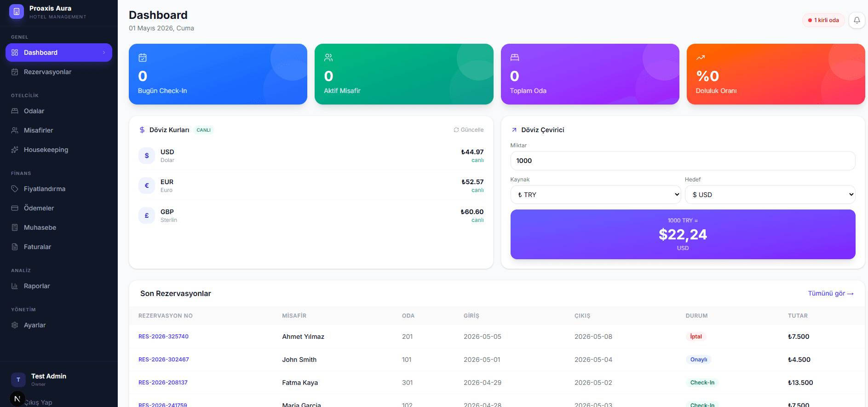Click the Güncelle refresh button
This screenshot has height=407, width=868.
click(468, 130)
